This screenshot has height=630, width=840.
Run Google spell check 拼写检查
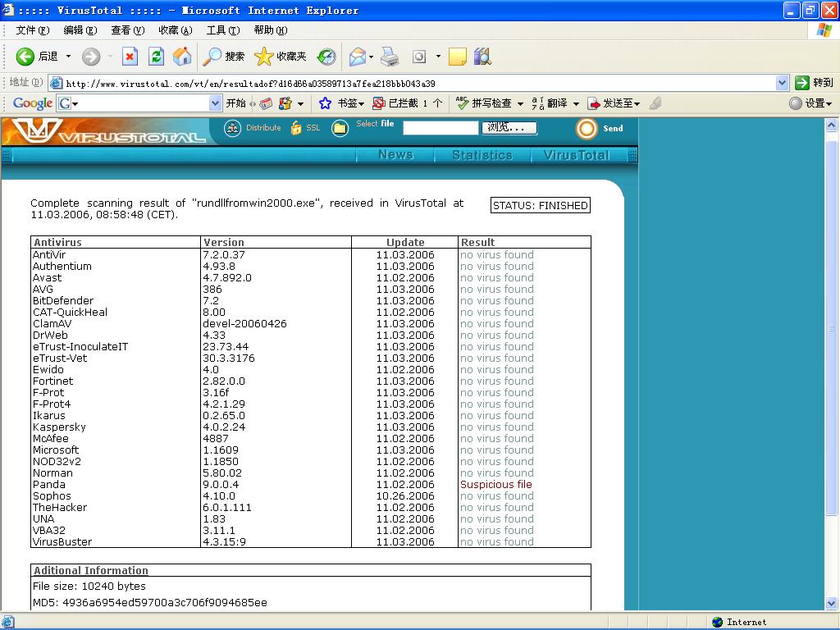(484, 103)
